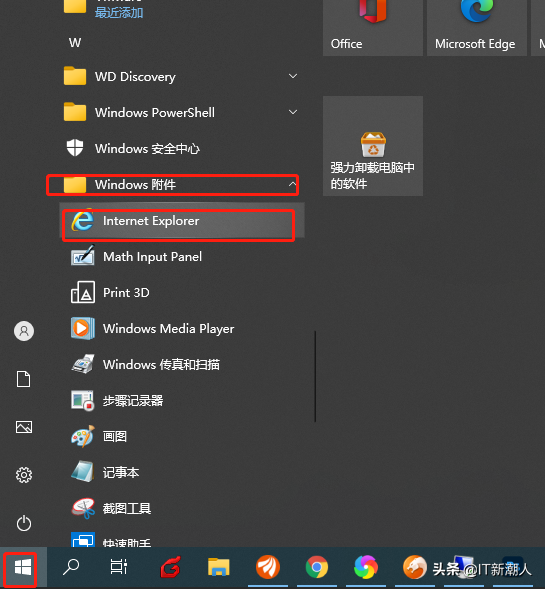This screenshot has width=545, height=589.
Task: Launch Math Input Panel
Action: coord(182,257)
